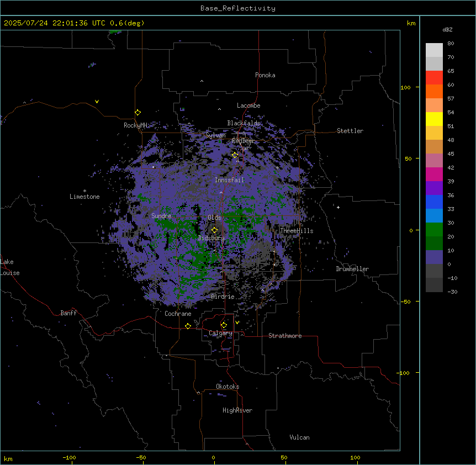Click the -50 tick on vertical axis
Viewport: 476px width, 465px height.
click(x=405, y=302)
